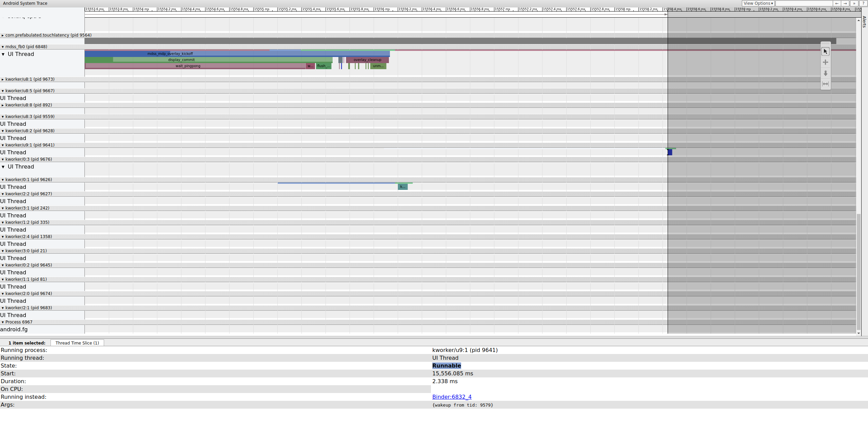The image size is (868, 432).
Task: Focus the search input field
Action: click(x=804, y=3)
